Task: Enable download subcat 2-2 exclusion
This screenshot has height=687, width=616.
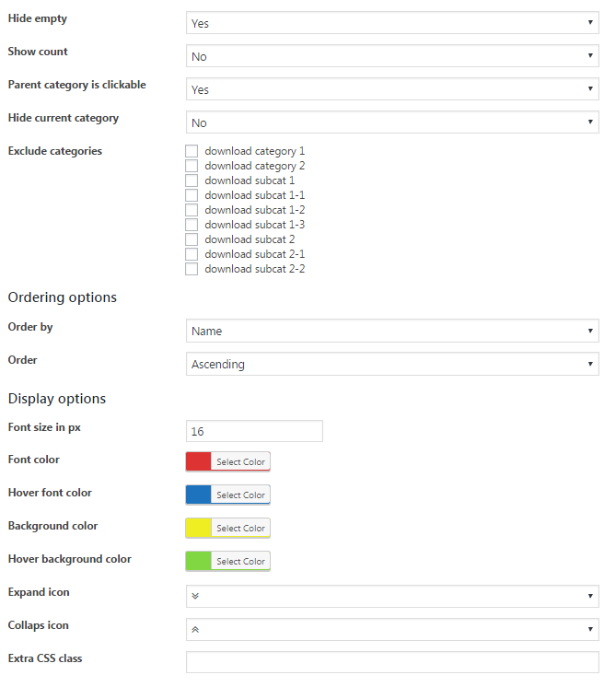Action: (x=192, y=269)
